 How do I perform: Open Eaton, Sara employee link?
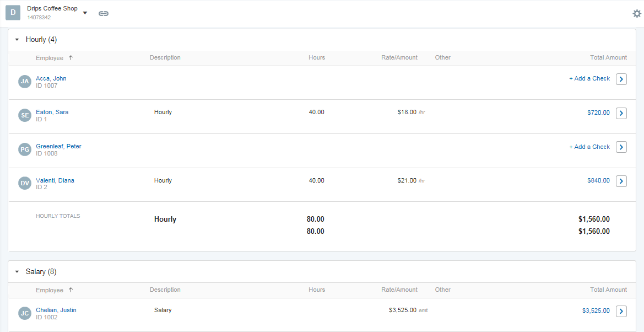click(x=52, y=112)
